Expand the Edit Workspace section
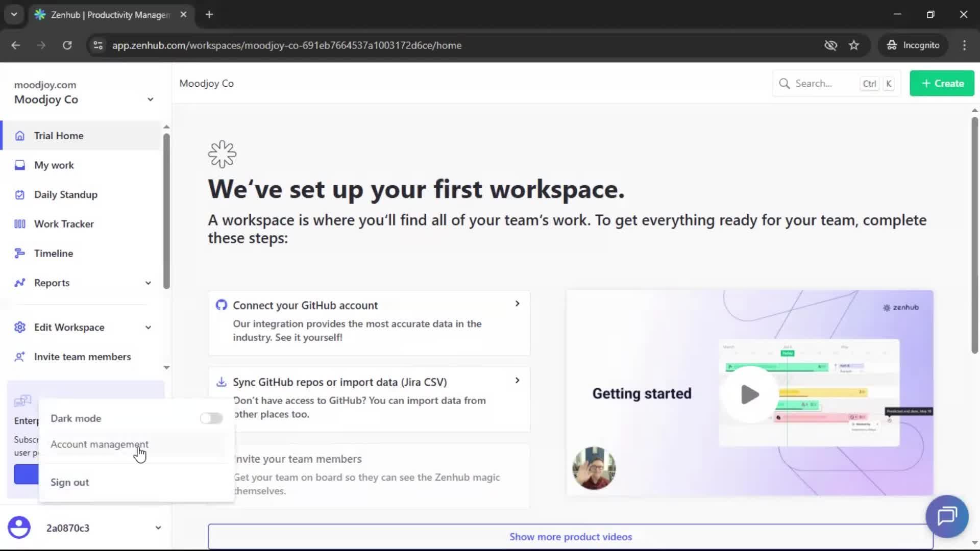The width and height of the screenshot is (980, 551). click(148, 327)
